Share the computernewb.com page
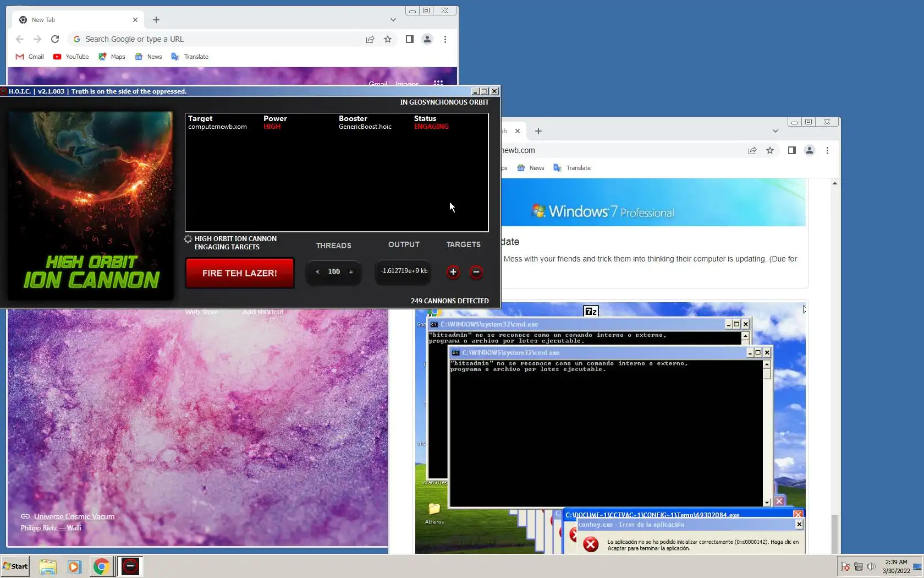 pyautogui.click(x=752, y=150)
